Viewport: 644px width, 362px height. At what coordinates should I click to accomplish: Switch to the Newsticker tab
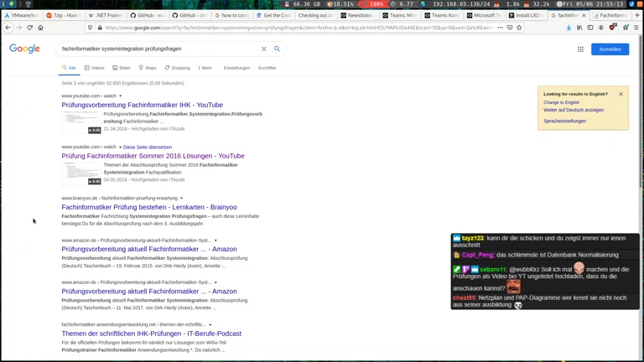pos(359,15)
